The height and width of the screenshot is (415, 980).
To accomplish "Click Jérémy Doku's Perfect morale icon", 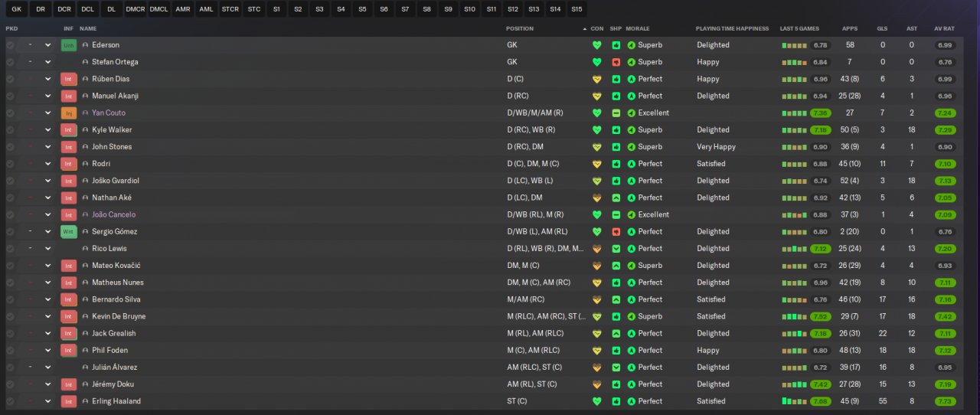I will [632, 384].
